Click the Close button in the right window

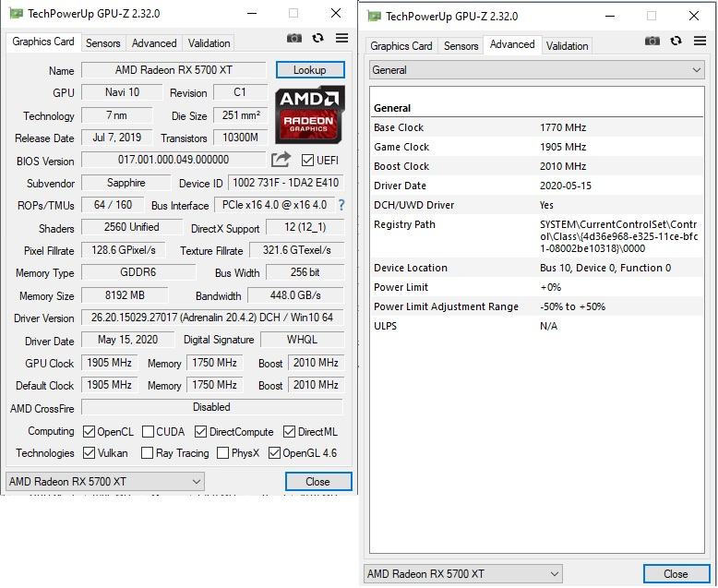click(676, 573)
